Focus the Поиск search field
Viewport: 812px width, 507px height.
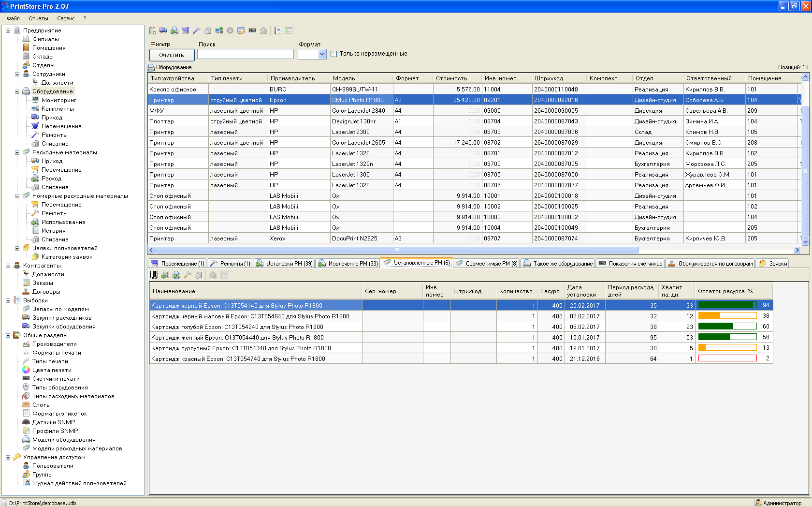point(246,54)
